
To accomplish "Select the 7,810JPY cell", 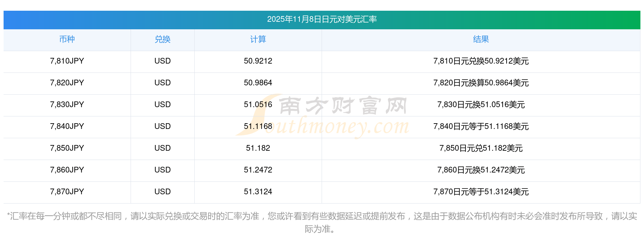I will click(x=67, y=61).
